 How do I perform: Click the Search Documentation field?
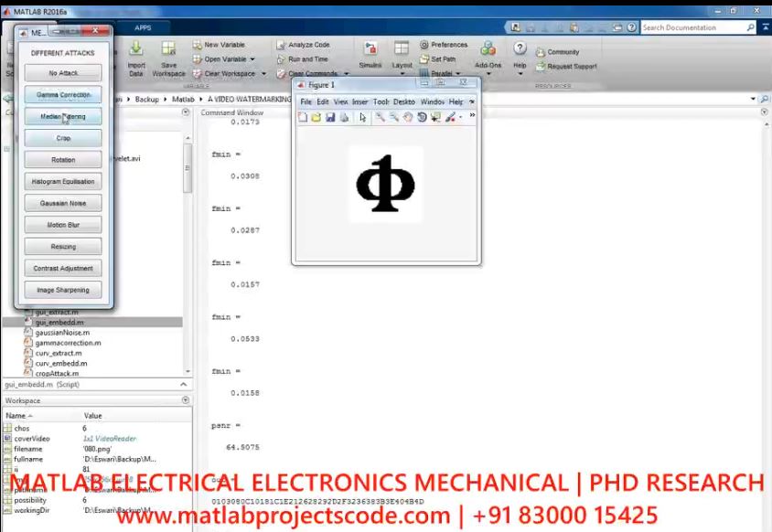pos(692,28)
